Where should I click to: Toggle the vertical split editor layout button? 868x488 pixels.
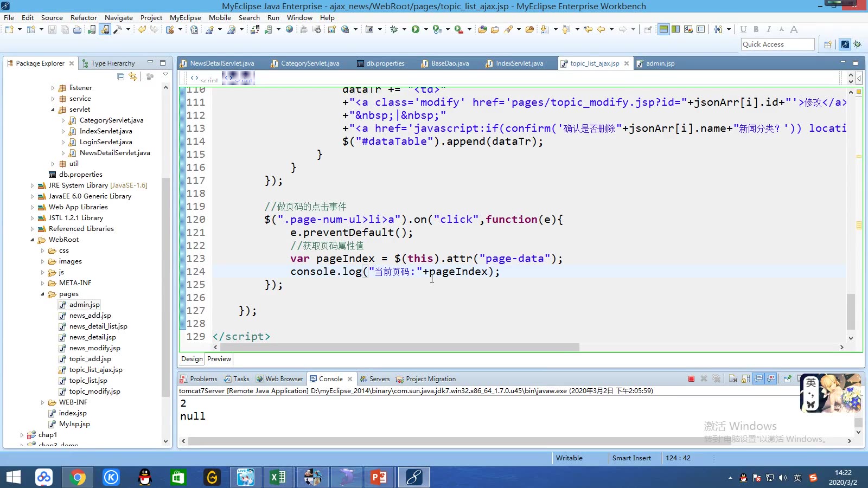pos(676,29)
